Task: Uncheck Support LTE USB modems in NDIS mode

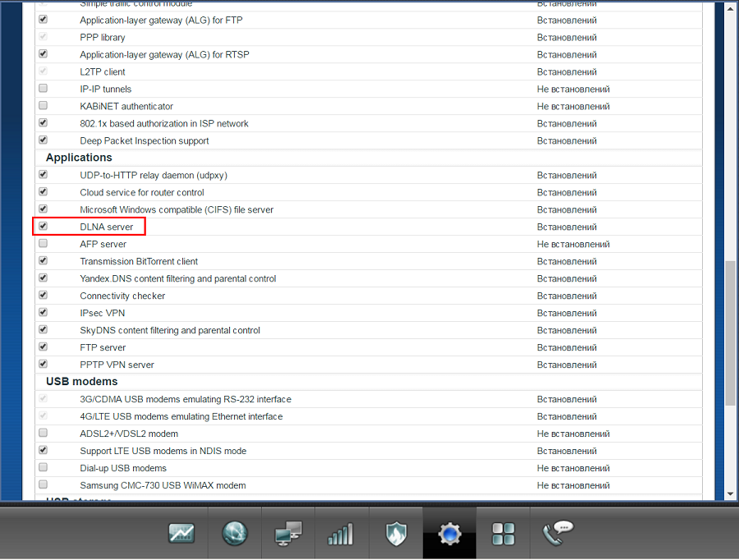Action: pyautogui.click(x=43, y=450)
